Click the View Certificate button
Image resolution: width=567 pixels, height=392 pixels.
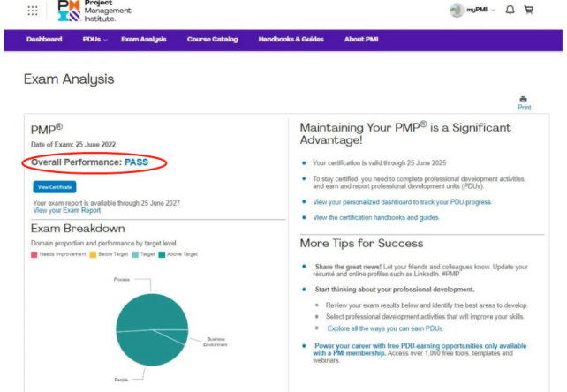coord(55,187)
